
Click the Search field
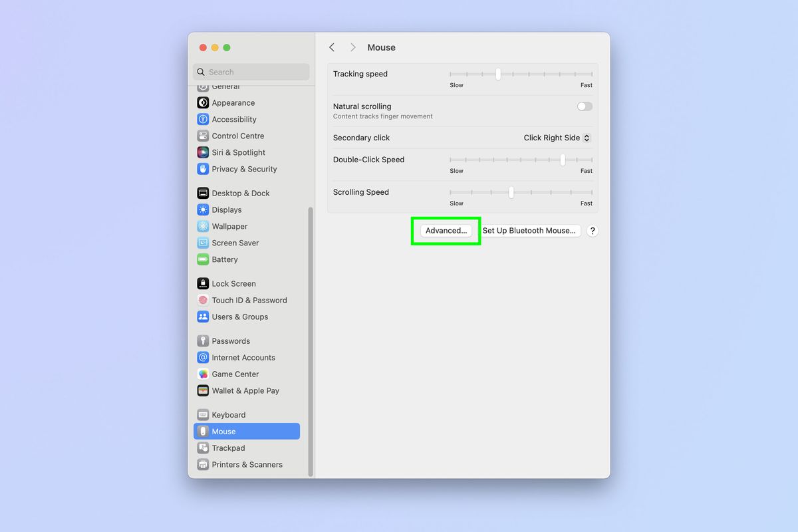click(251, 71)
